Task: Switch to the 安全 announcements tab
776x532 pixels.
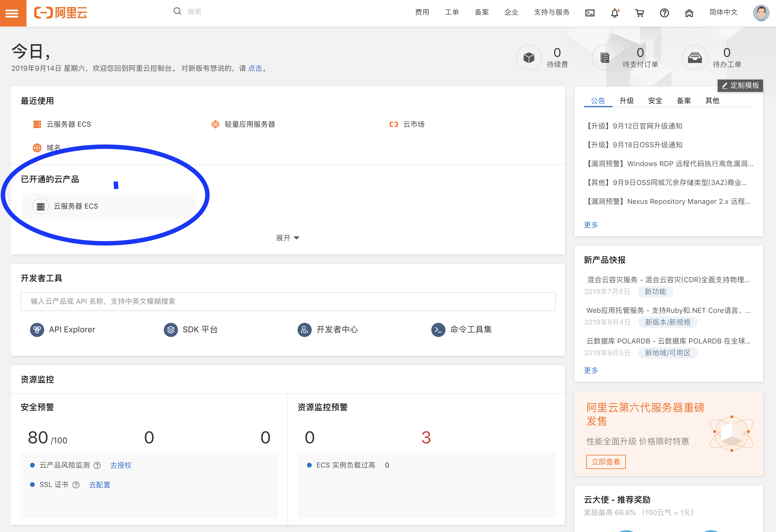Action: pos(655,100)
